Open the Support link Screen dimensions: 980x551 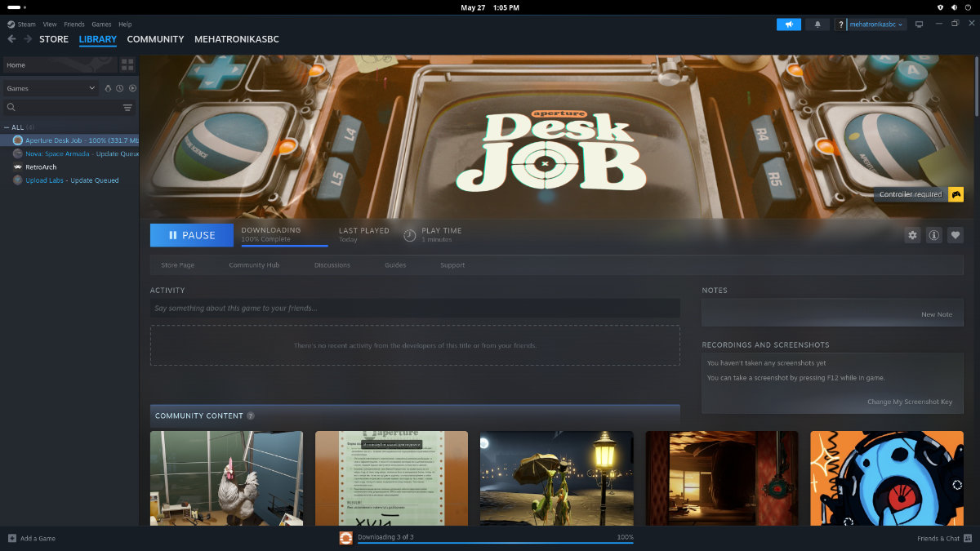452,265
